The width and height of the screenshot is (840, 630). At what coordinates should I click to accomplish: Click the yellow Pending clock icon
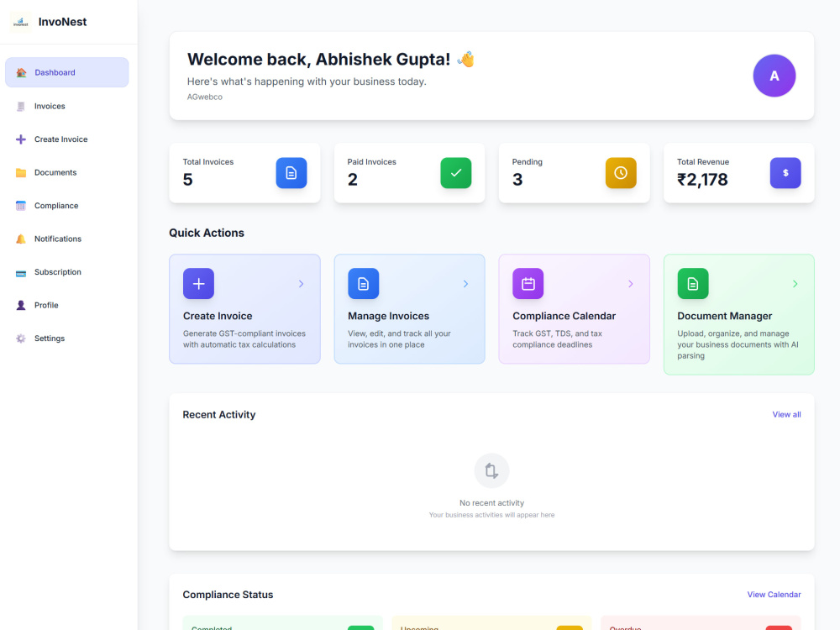coord(621,173)
